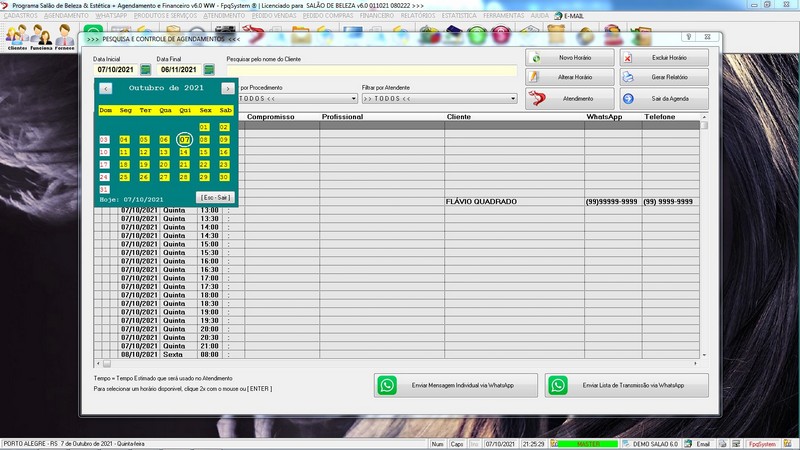Click the Excluir Horário button

coord(664,58)
